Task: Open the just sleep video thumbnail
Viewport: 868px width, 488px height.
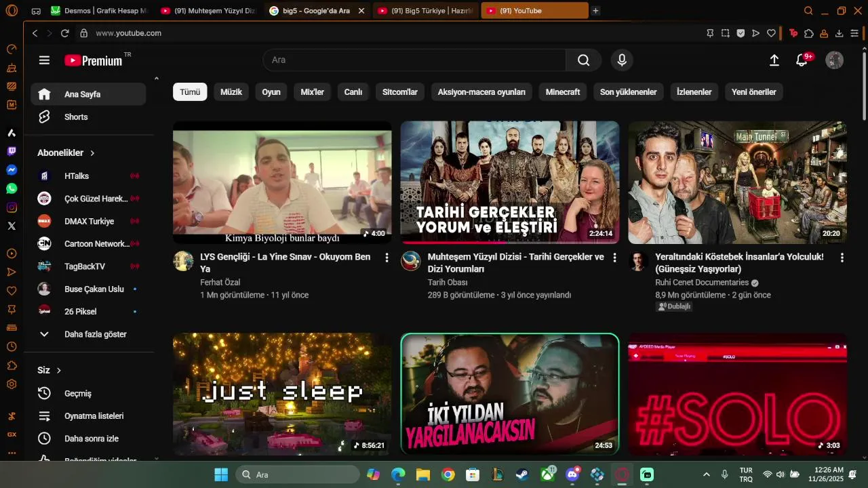Action: [x=282, y=394]
